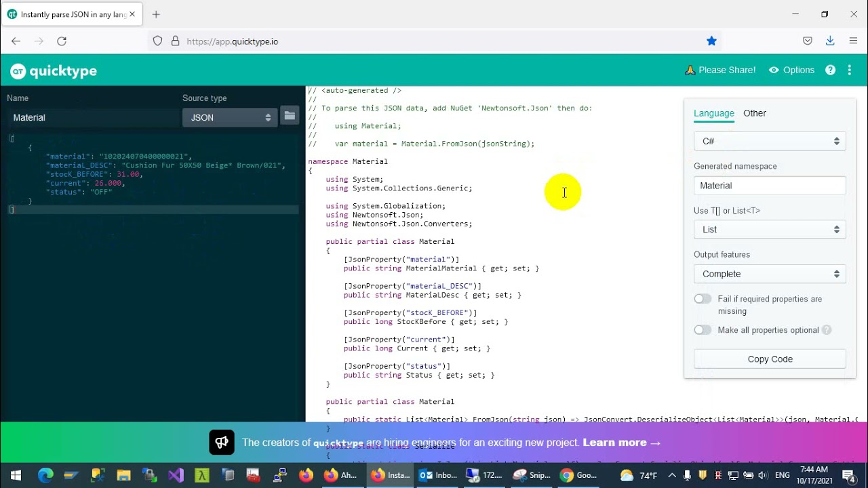Click the namespace Material line in code
This screenshot has width=868, height=488.
tap(348, 161)
